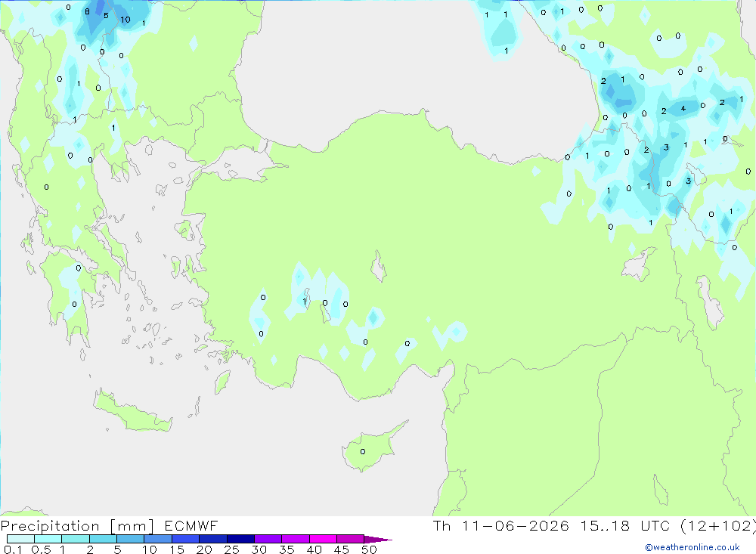Click the legend label '0.1'
This screenshot has width=756, height=554.
(x=13, y=549)
